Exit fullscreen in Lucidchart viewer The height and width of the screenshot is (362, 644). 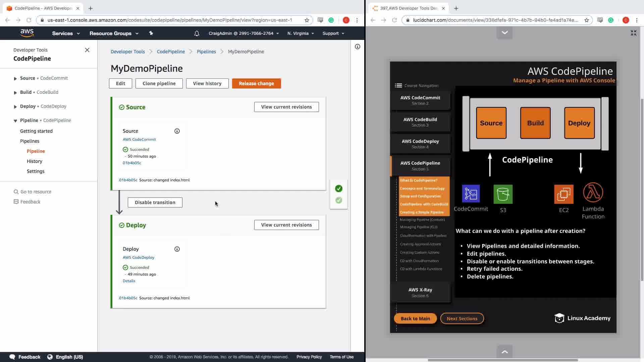[633, 33]
